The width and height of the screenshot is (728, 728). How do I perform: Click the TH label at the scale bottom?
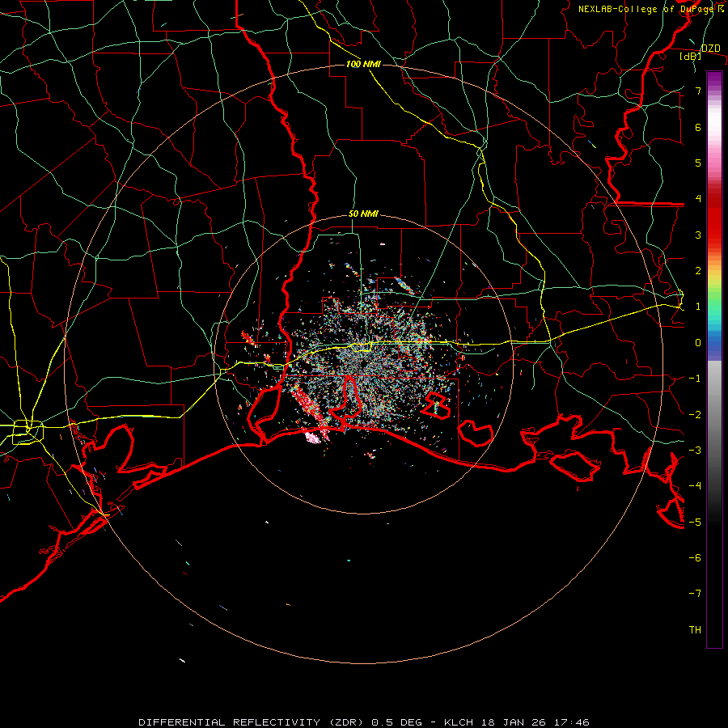tap(695, 630)
